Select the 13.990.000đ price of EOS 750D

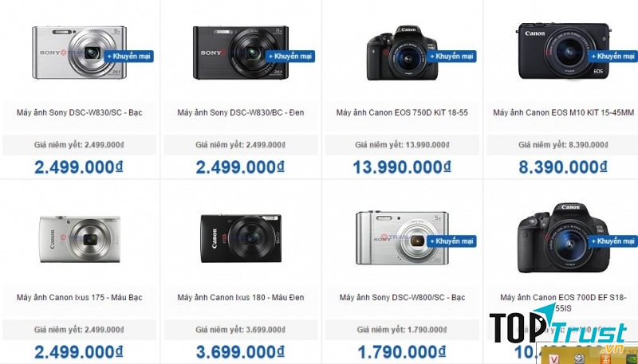[x=402, y=167]
